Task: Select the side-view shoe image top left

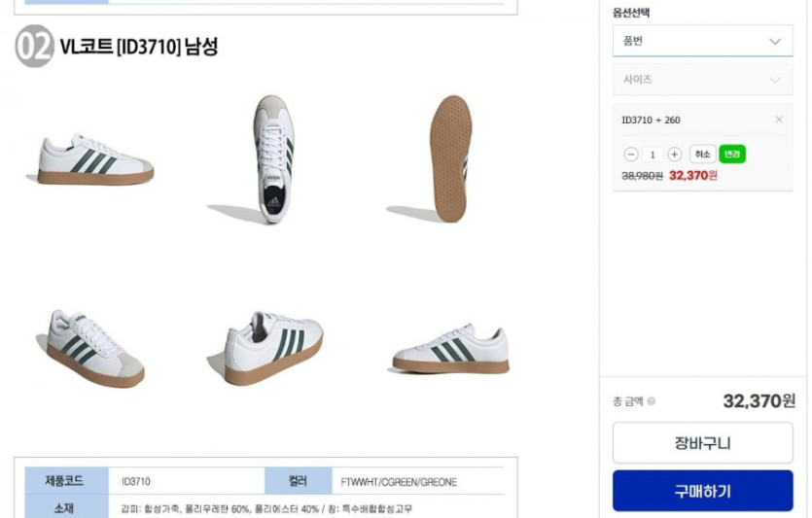Action: 91,159
